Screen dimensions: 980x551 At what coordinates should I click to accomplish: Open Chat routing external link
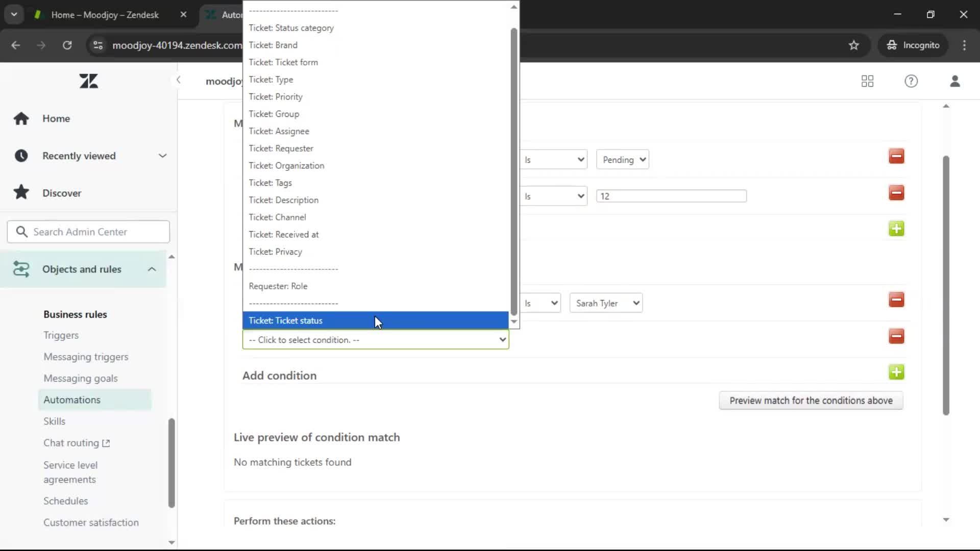point(77,443)
